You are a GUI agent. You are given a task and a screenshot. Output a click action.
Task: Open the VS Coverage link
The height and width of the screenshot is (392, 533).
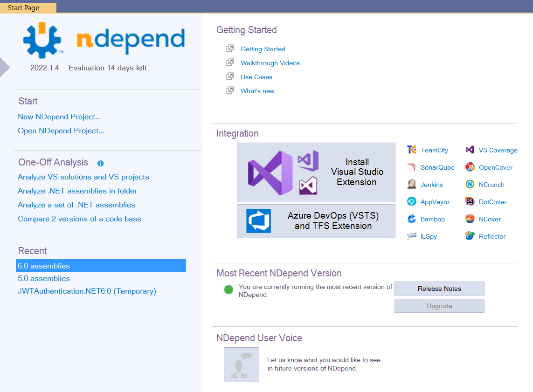pos(498,150)
